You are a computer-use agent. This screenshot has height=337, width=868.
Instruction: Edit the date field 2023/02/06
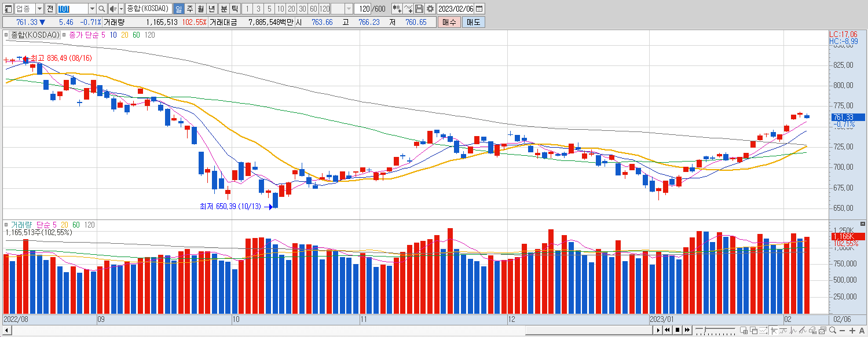[x=456, y=9]
